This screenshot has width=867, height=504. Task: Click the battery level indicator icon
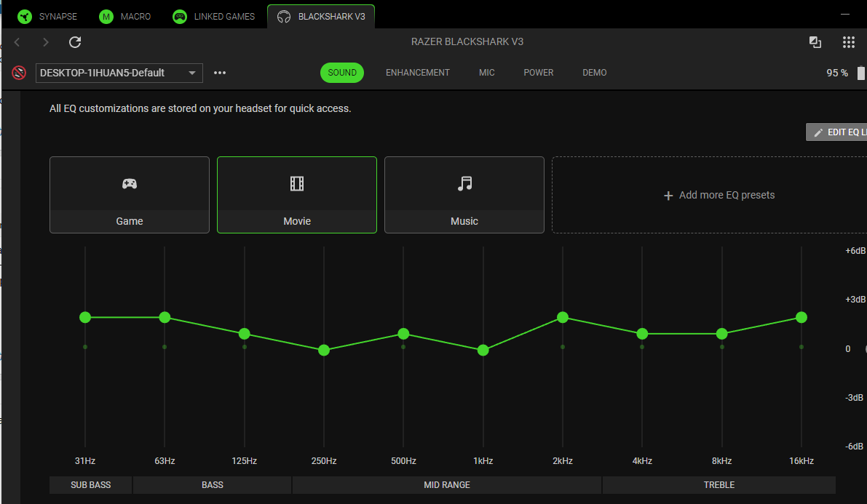point(861,73)
